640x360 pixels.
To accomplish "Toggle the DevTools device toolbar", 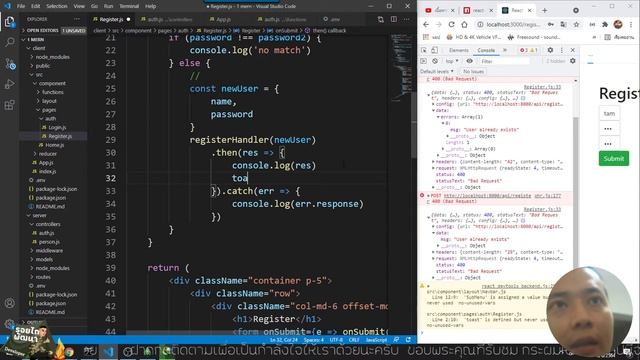I will (x=434, y=50).
